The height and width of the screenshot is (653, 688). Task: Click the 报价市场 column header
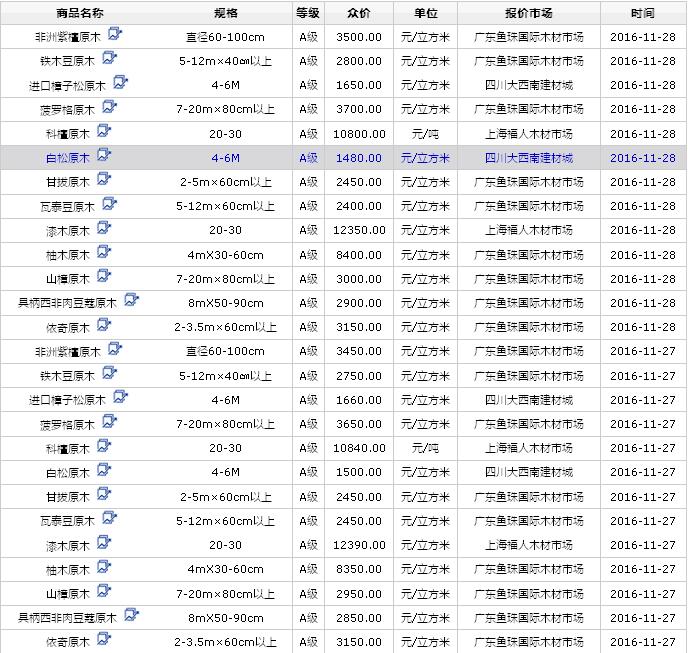(528, 13)
